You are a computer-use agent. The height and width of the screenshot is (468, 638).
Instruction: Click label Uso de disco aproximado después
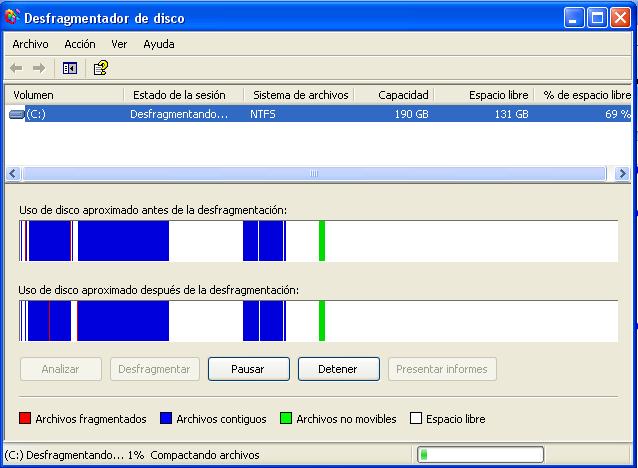click(x=159, y=290)
